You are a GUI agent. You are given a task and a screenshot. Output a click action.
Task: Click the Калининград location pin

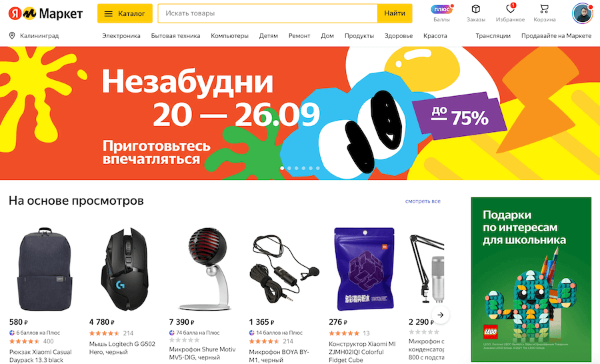tap(12, 35)
